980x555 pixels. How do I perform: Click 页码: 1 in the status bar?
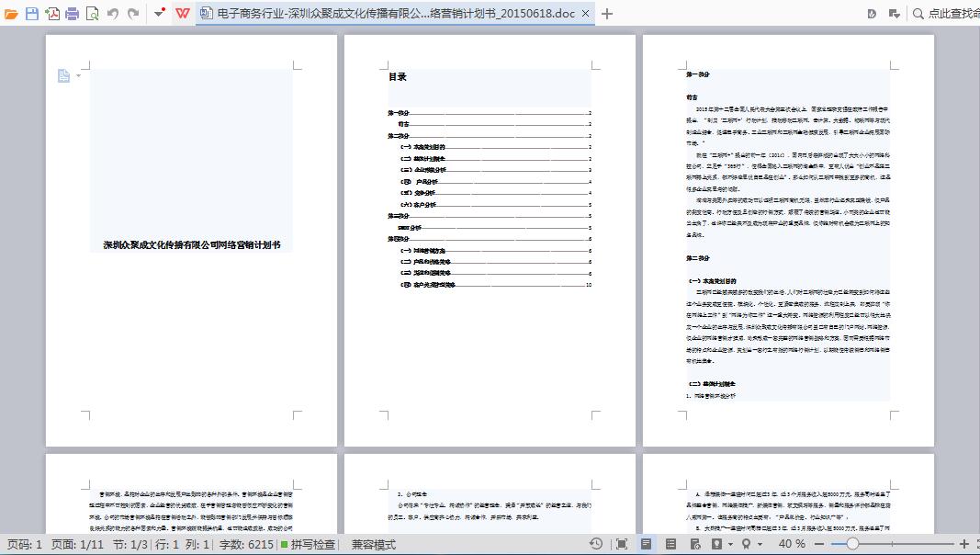pos(25,544)
